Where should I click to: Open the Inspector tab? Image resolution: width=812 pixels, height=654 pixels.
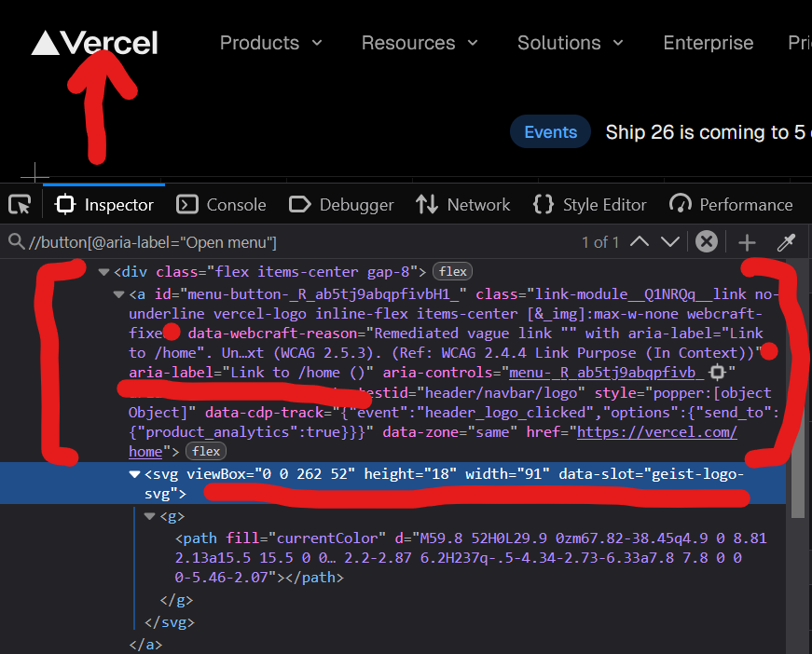pyautogui.click(x=104, y=205)
